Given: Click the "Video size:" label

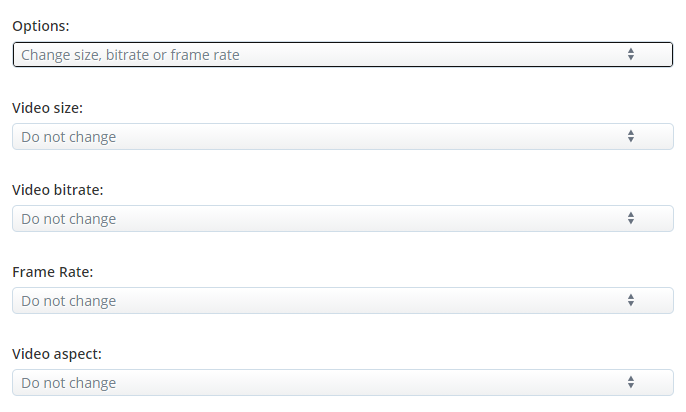Looking at the screenshot, I should click(47, 108).
